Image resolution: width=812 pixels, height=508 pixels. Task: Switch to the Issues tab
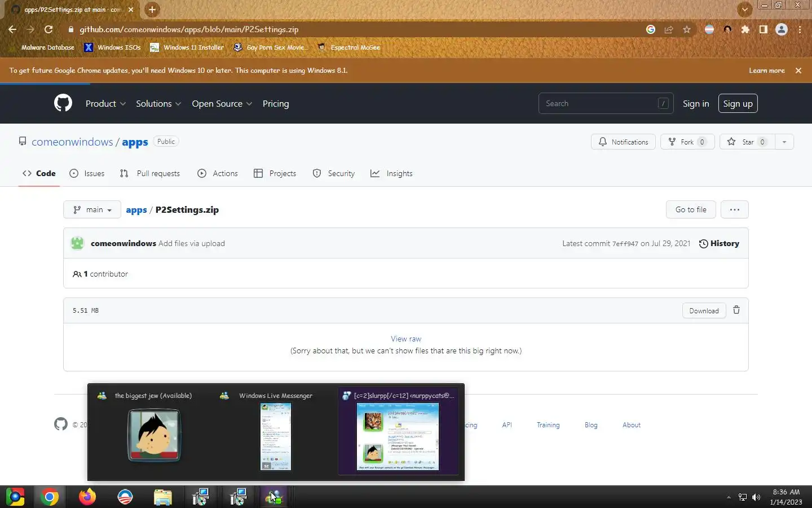pyautogui.click(x=87, y=173)
